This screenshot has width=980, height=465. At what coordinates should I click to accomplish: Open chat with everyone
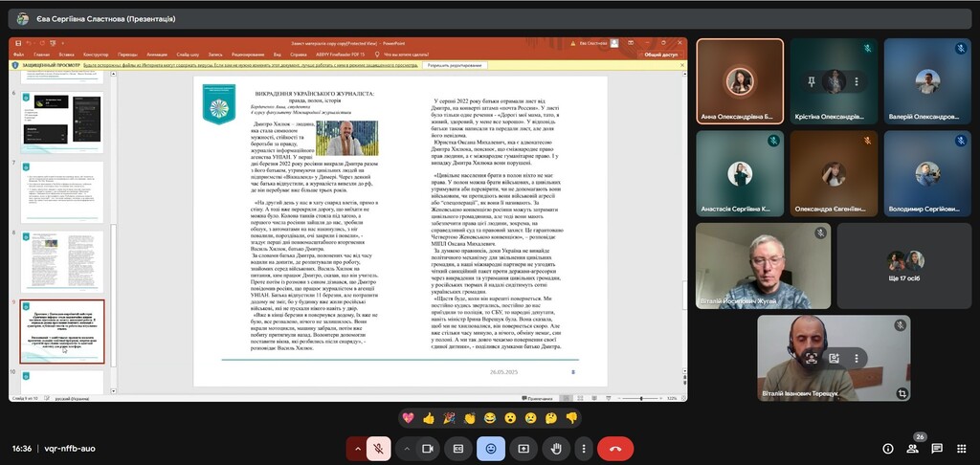937,448
